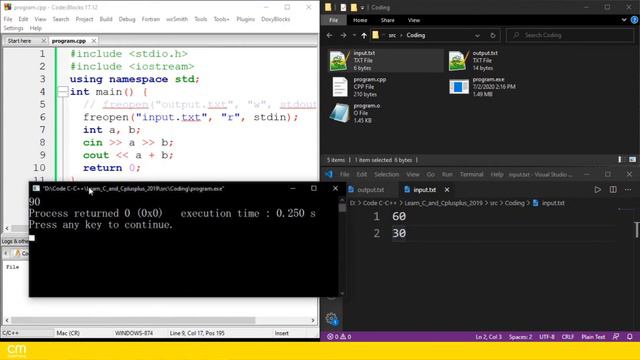Click right arrow of Code::Blocks bottom scrollbar
640x360 pixels.
[x=313, y=320]
